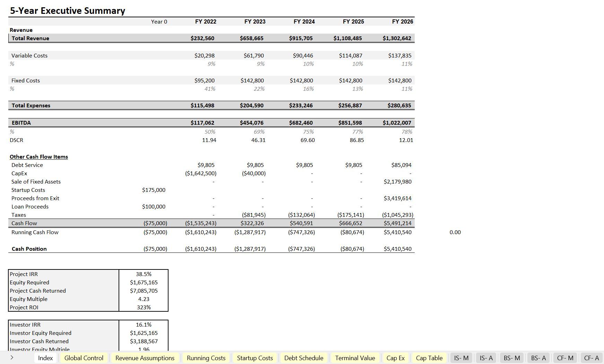Open the Index sheet tab
The image size is (604, 364).
(x=45, y=358)
